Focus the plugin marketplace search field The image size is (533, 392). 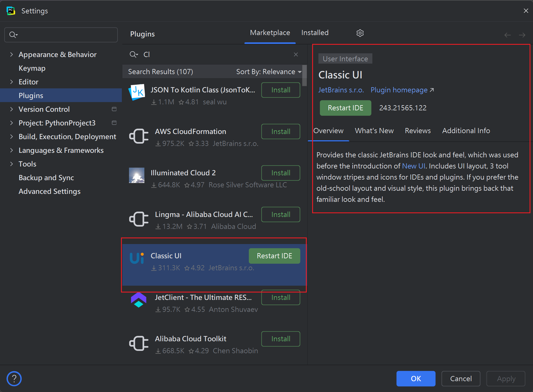pos(214,54)
